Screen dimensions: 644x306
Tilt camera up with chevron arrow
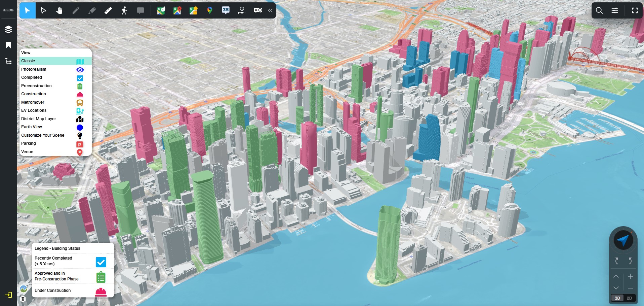pos(616,276)
